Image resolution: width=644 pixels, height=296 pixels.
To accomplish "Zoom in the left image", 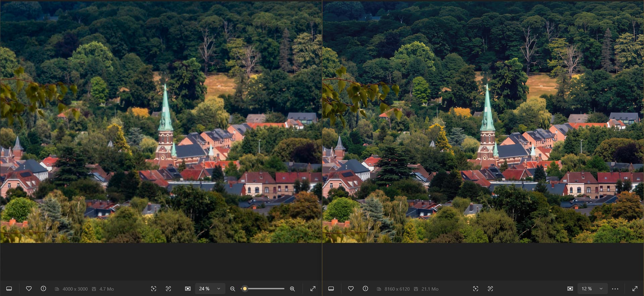I will (x=292, y=289).
